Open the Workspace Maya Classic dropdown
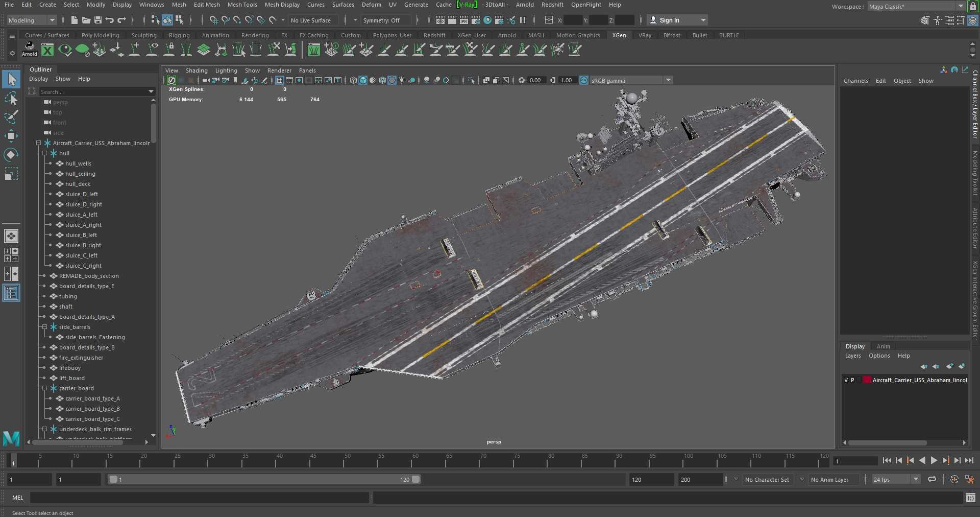 tap(916, 7)
